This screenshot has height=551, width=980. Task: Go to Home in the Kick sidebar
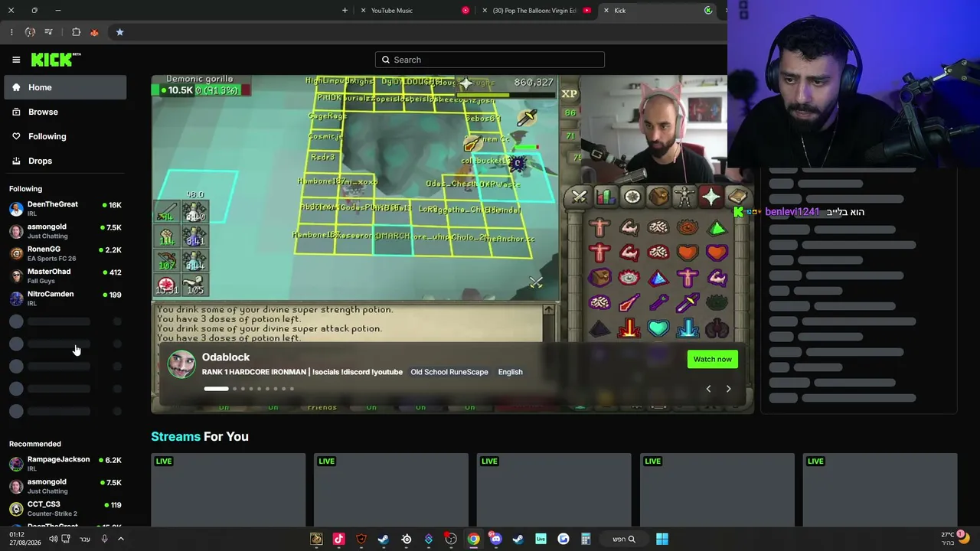pos(65,87)
